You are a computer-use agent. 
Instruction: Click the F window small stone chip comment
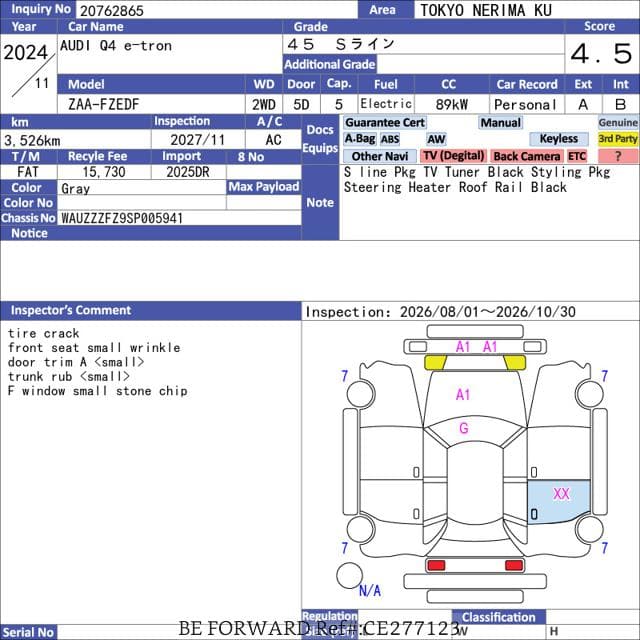pos(98,391)
